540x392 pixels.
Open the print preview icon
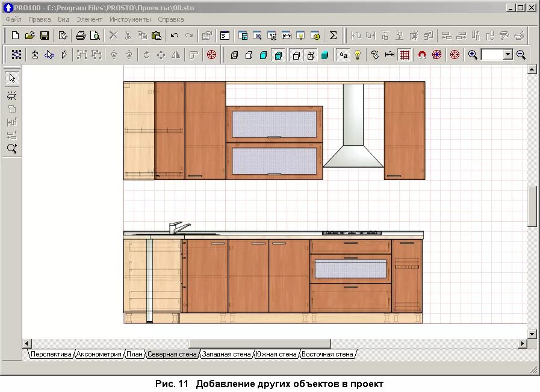(95, 36)
